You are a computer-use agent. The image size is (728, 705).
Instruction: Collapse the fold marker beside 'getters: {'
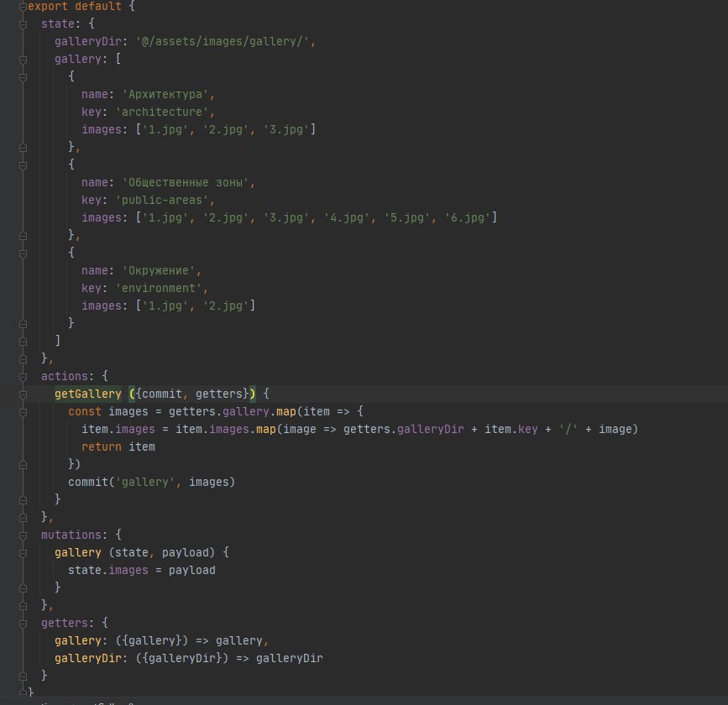[x=23, y=624]
